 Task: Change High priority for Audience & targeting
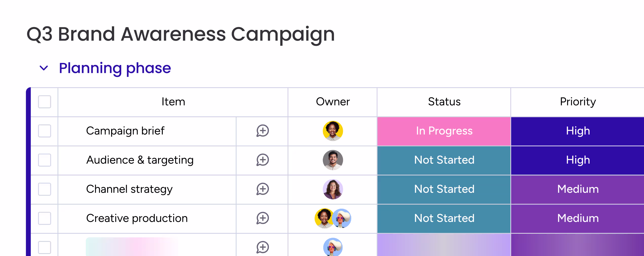[577, 160]
